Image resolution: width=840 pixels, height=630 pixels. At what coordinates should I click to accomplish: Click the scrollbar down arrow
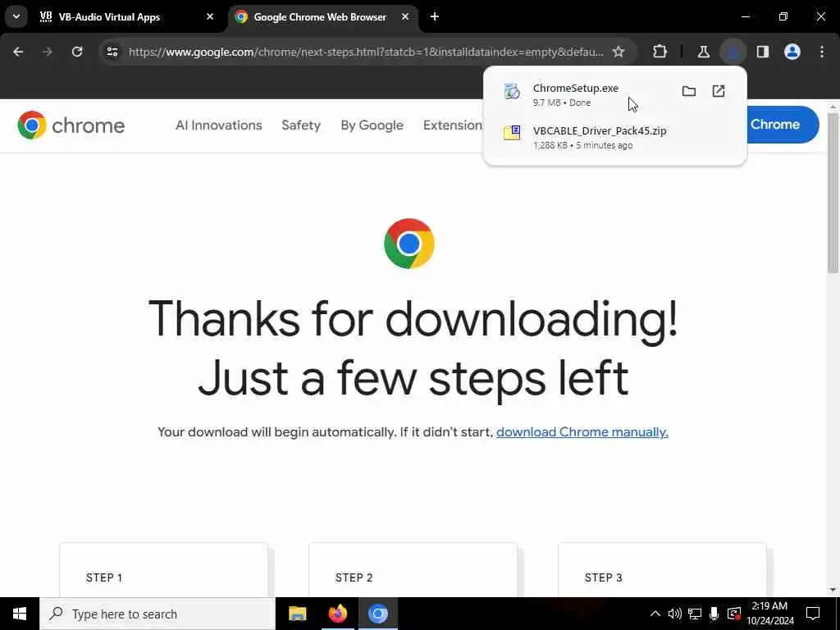833,590
